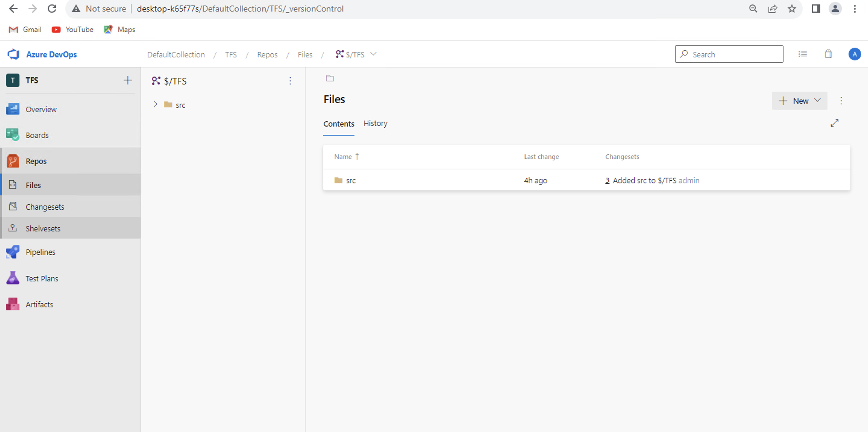The image size is (868, 432).
Task: Click the Files page icon in sidebar
Action: [x=13, y=185]
